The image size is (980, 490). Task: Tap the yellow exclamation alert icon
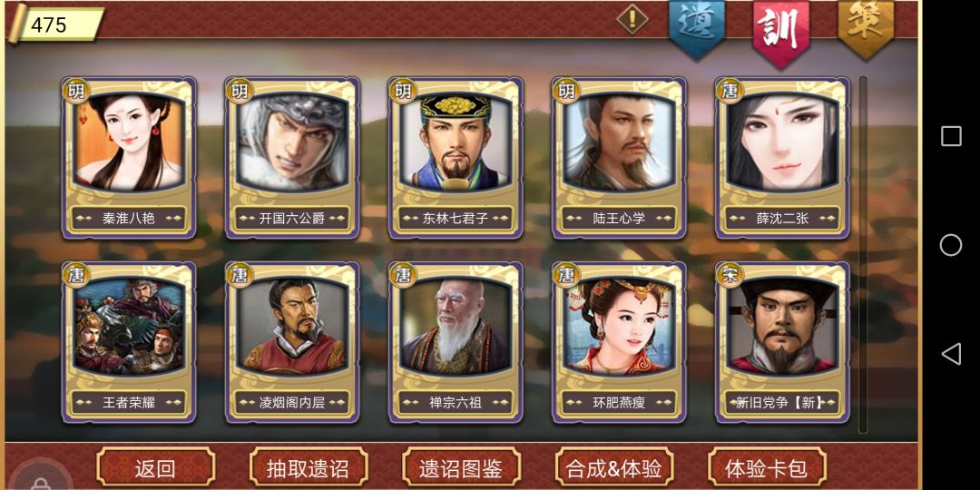[x=632, y=20]
